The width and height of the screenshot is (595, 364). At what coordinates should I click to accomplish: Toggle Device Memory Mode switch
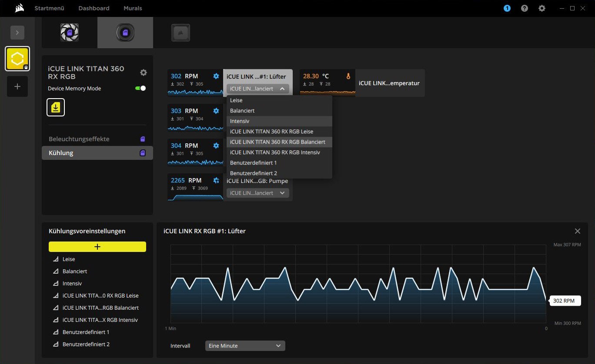pyautogui.click(x=140, y=88)
